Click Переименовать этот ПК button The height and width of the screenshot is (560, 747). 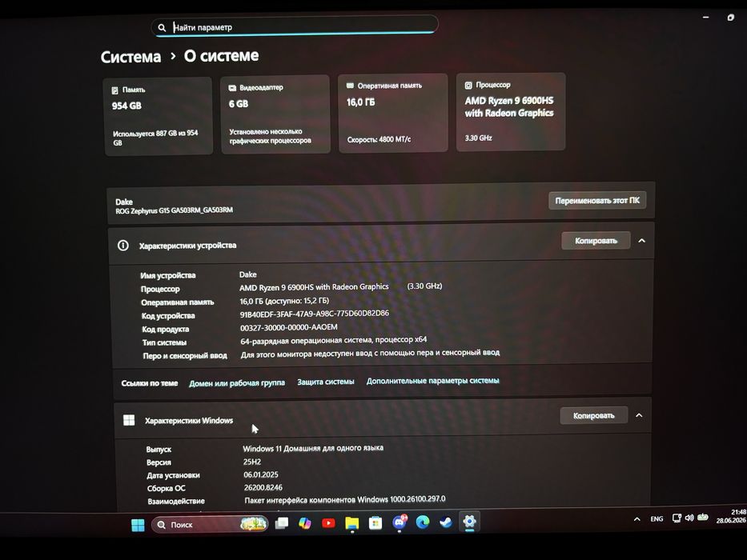(597, 201)
